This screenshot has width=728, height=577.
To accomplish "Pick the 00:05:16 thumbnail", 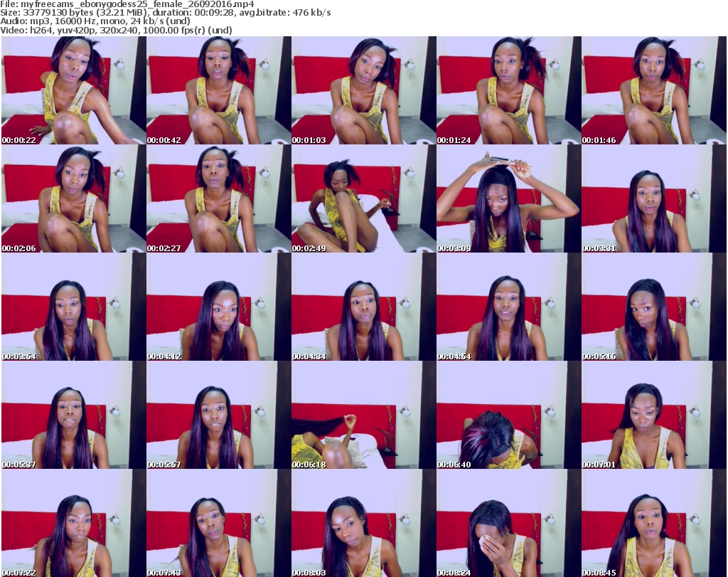I will pyautogui.click(x=654, y=307).
